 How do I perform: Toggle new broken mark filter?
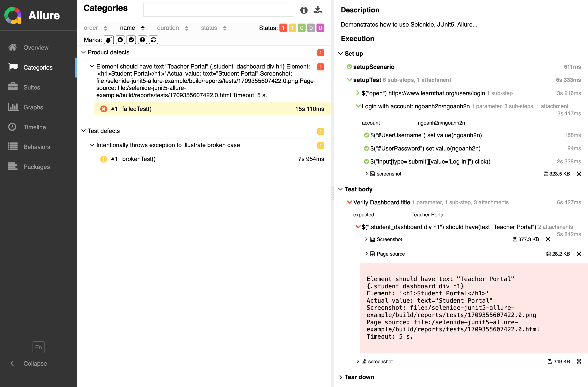(x=142, y=40)
